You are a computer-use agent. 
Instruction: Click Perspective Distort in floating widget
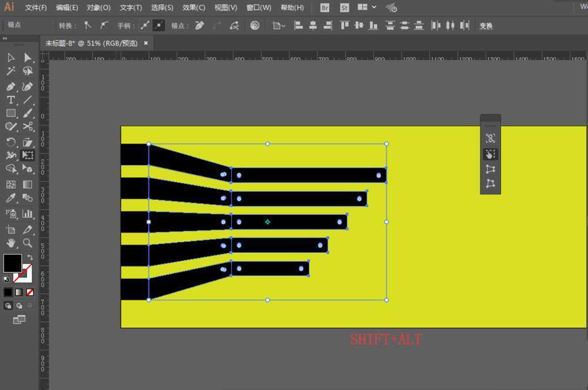point(490,169)
